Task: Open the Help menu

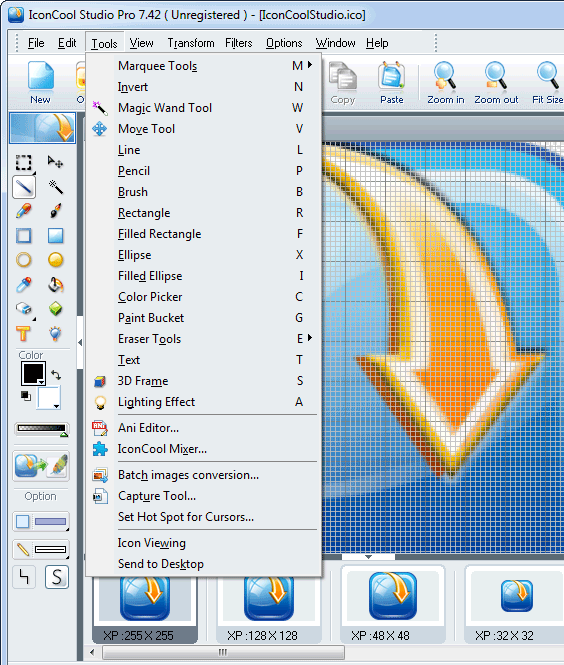Action: pos(377,43)
